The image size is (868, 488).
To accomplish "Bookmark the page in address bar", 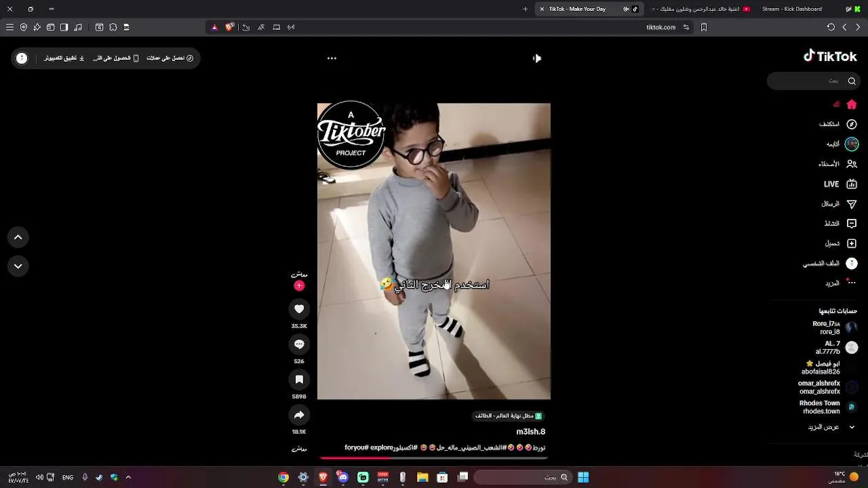I will pyautogui.click(x=704, y=27).
